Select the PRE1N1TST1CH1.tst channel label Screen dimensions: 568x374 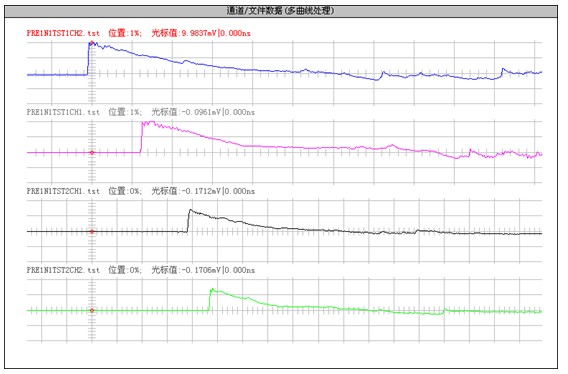(x=63, y=112)
